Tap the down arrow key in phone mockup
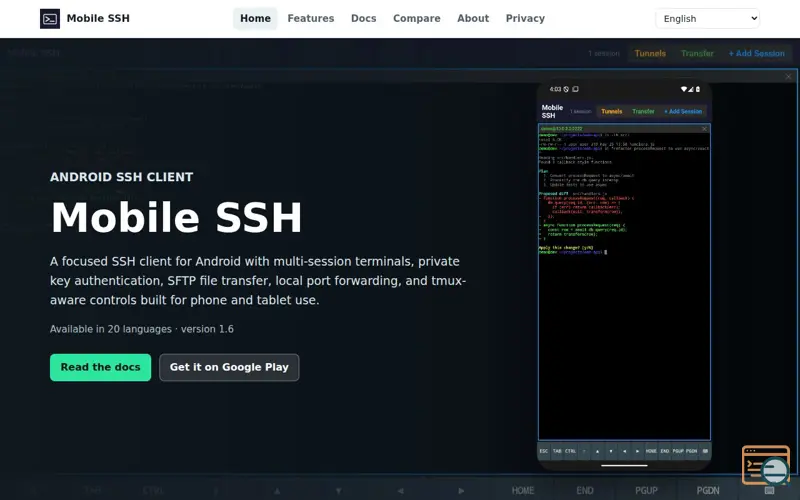 (x=611, y=451)
